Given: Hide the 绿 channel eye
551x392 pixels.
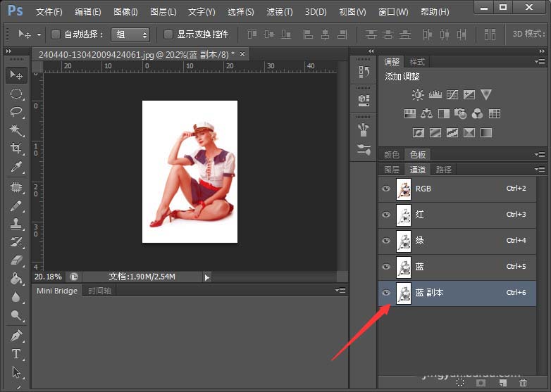Looking at the screenshot, I should (386, 241).
